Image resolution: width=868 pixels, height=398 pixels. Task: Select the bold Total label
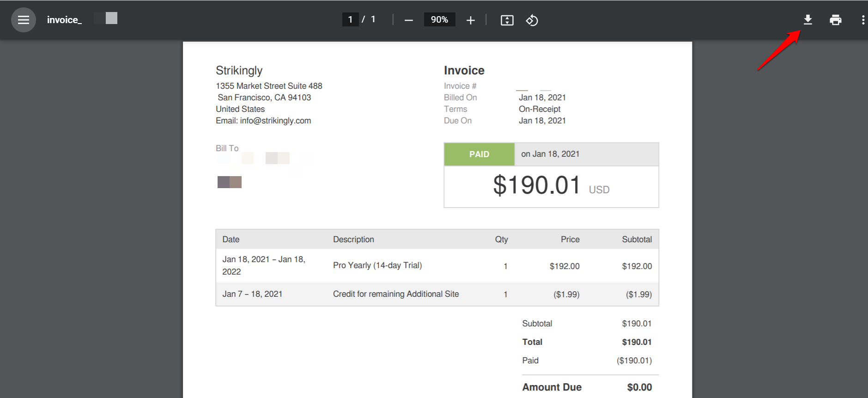532,342
